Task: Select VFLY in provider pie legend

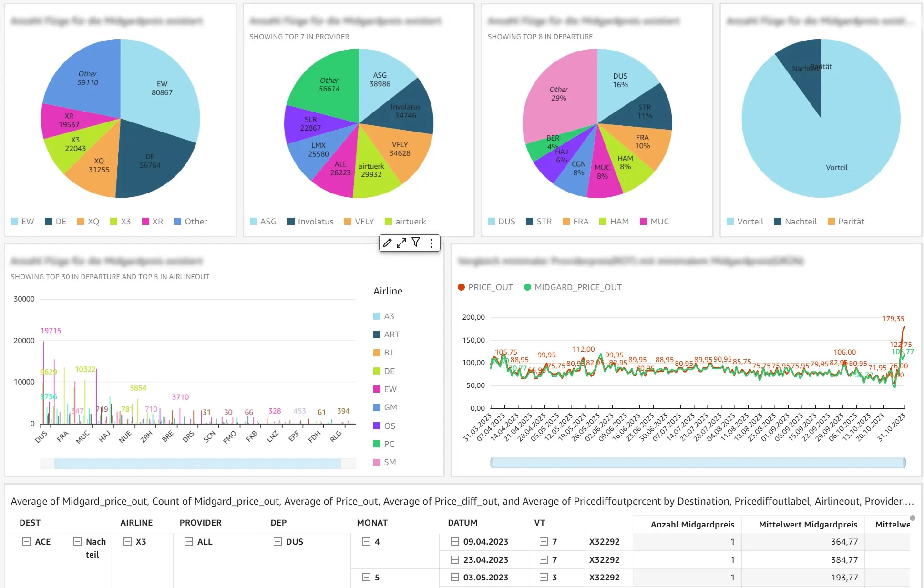Action: click(359, 222)
